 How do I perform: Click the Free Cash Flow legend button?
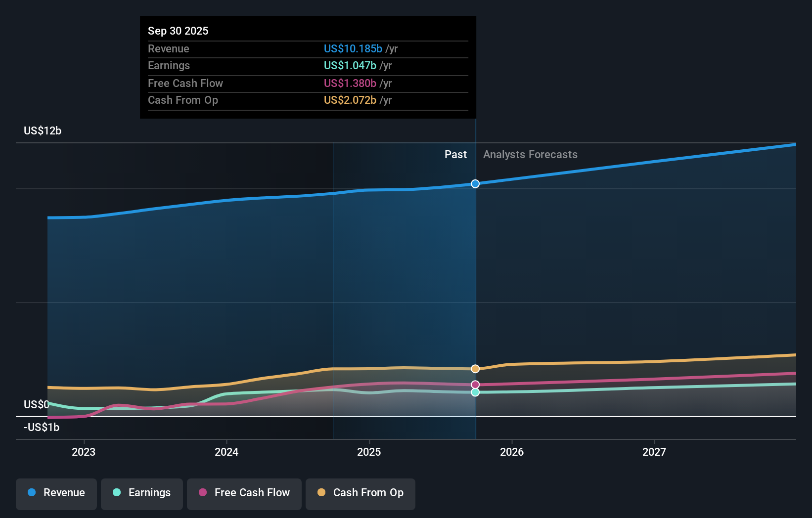click(244, 493)
